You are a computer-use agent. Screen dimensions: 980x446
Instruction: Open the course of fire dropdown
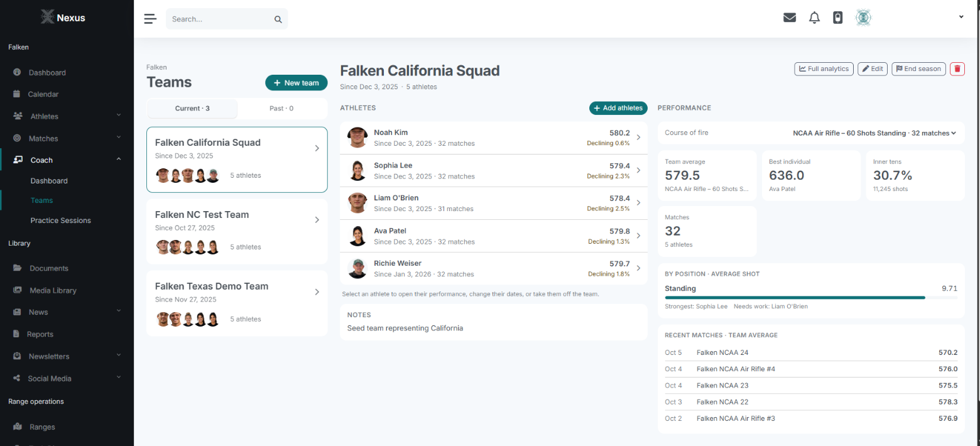874,133
